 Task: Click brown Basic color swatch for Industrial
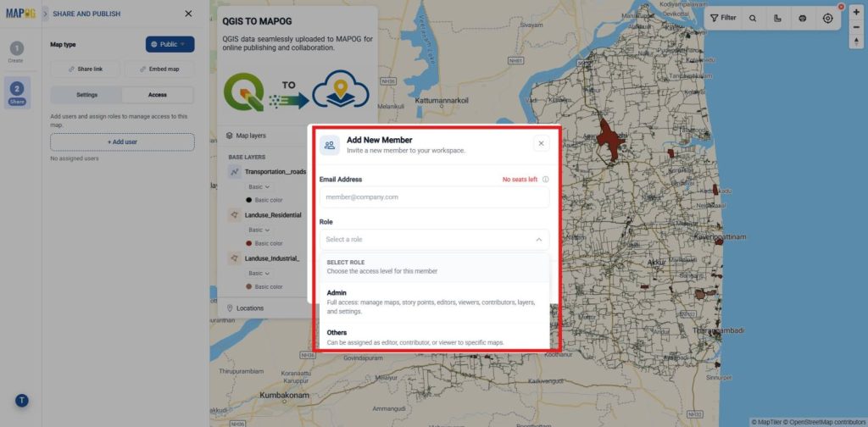249,286
